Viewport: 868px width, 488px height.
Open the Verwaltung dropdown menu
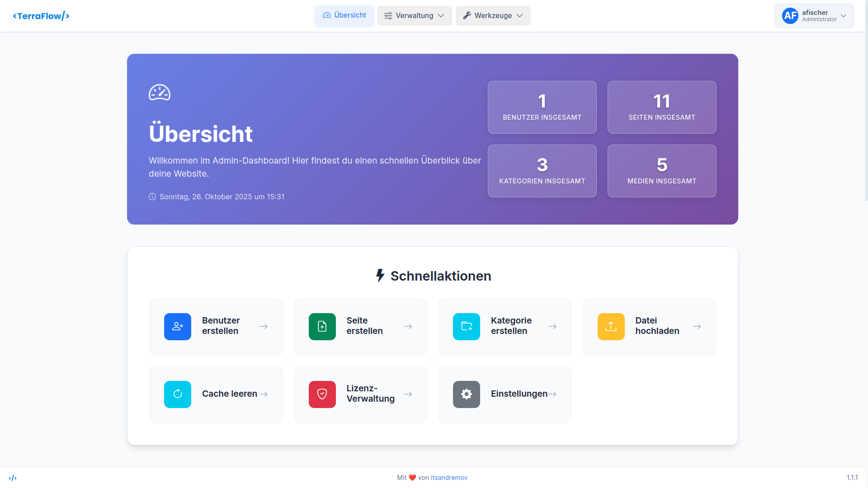[414, 15]
